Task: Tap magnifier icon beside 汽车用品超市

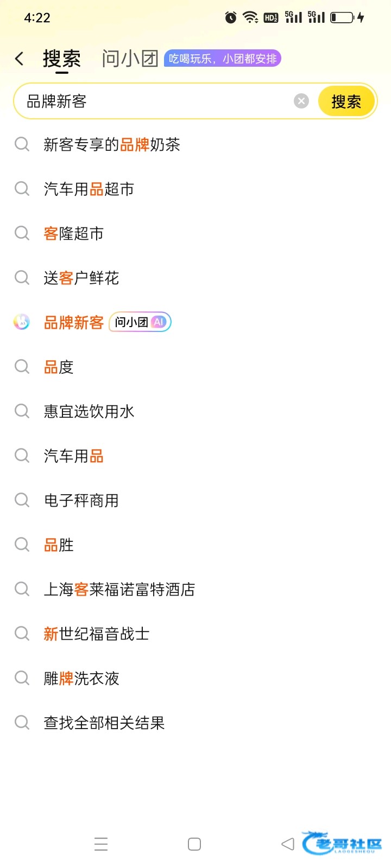Action: 22,189
